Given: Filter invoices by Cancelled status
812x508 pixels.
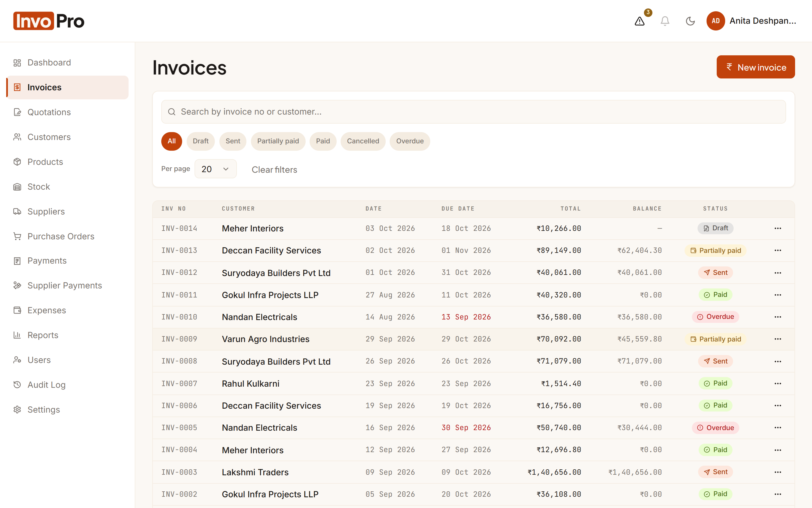Looking at the screenshot, I should (x=363, y=141).
